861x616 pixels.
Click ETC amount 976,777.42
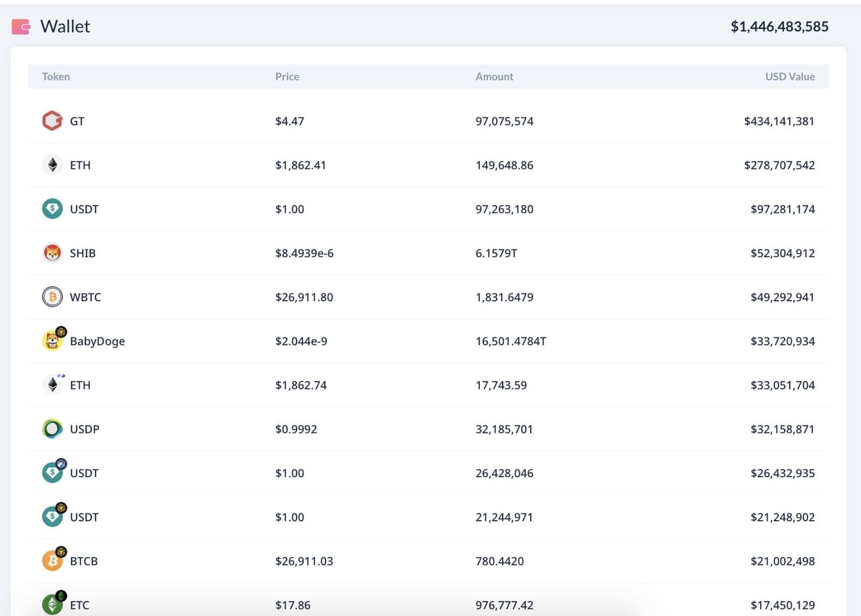tap(504, 605)
